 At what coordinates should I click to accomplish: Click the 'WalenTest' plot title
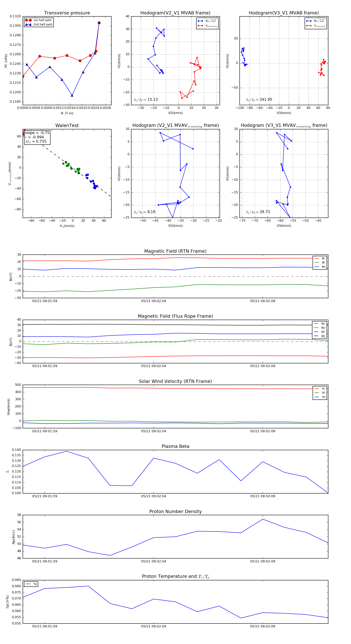[x=67, y=125]
